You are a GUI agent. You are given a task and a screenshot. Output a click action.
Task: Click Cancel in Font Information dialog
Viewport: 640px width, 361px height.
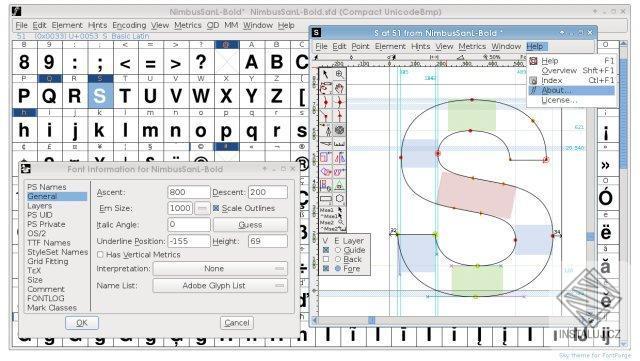pyautogui.click(x=237, y=323)
